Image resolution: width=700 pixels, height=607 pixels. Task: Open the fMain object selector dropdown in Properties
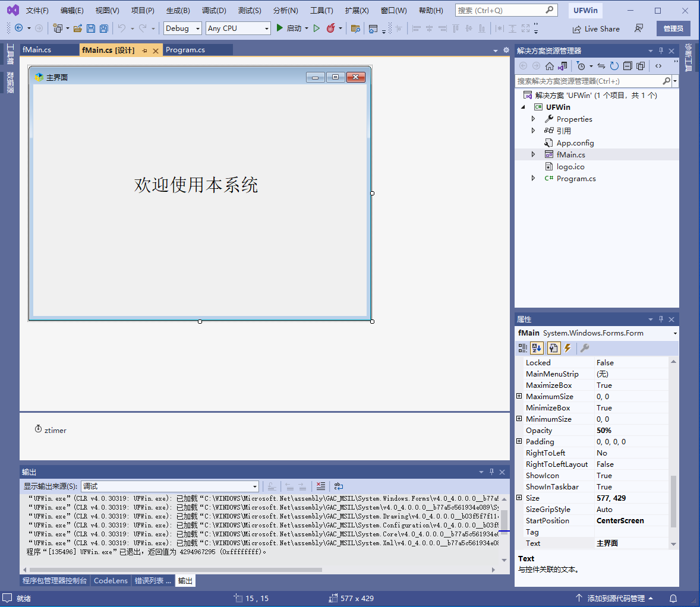point(675,333)
